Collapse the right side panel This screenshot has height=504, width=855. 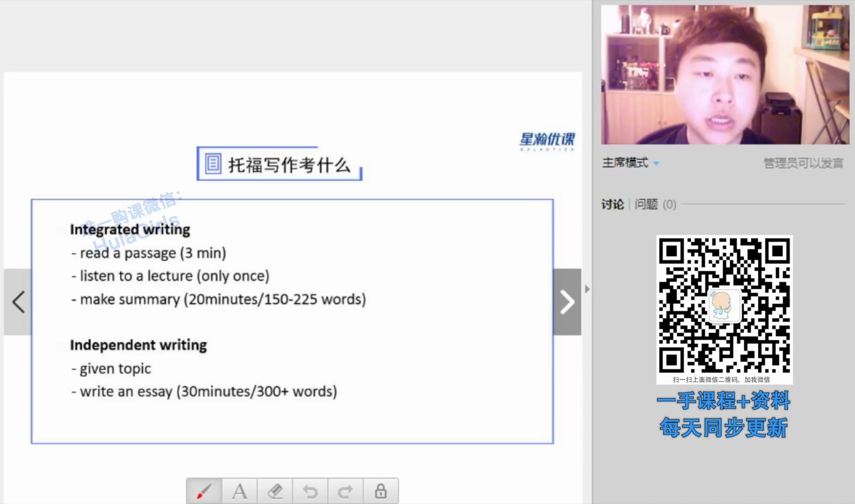(x=587, y=289)
